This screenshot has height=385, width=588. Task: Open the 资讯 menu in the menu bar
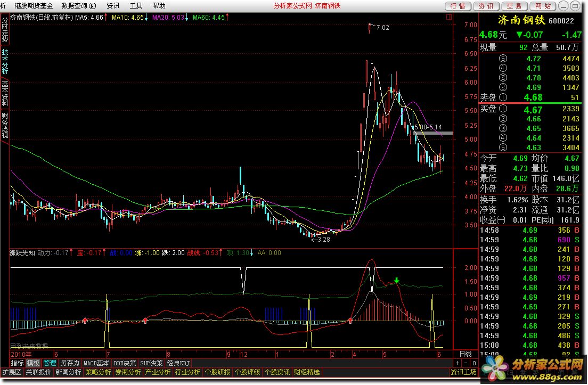[x=113, y=6]
